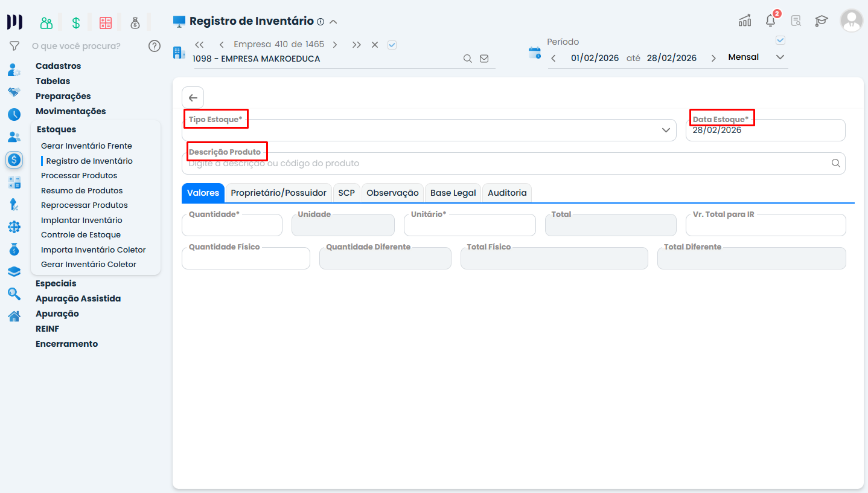Open the red calculator module icon

tap(106, 23)
